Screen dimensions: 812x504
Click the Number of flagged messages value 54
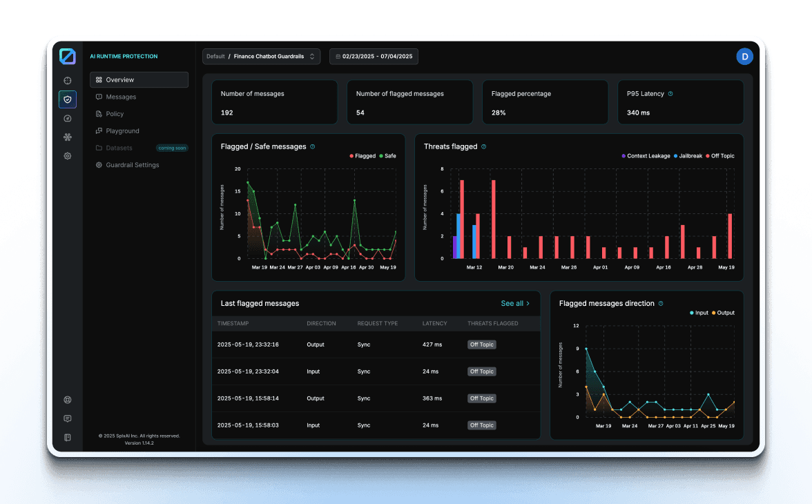click(x=360, y=113)
